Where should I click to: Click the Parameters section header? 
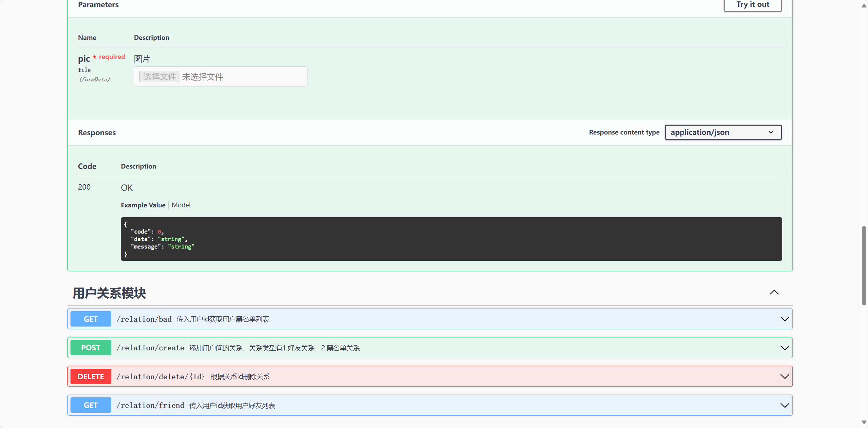point(98,4)
